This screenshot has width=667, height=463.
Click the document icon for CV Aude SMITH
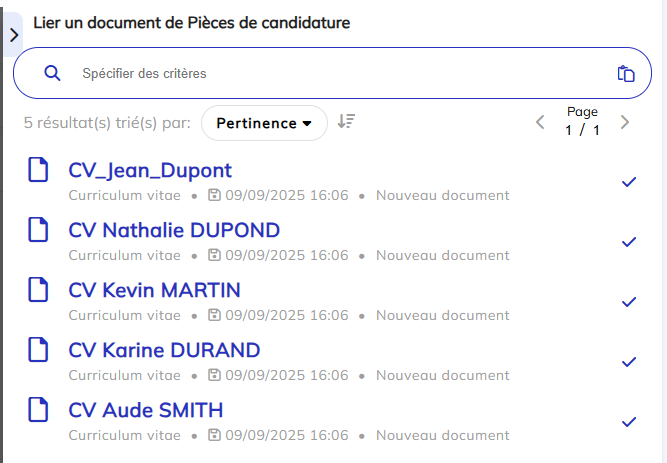click(38, 409)
